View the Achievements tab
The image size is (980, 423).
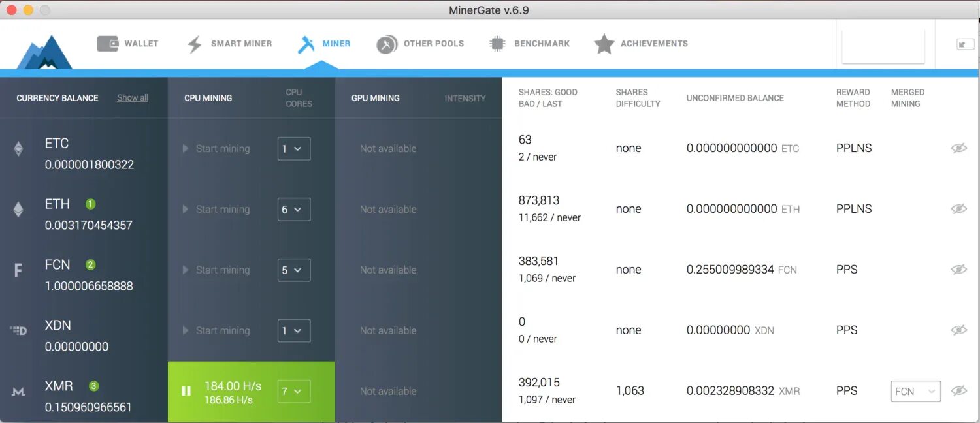tap(641, 44)
